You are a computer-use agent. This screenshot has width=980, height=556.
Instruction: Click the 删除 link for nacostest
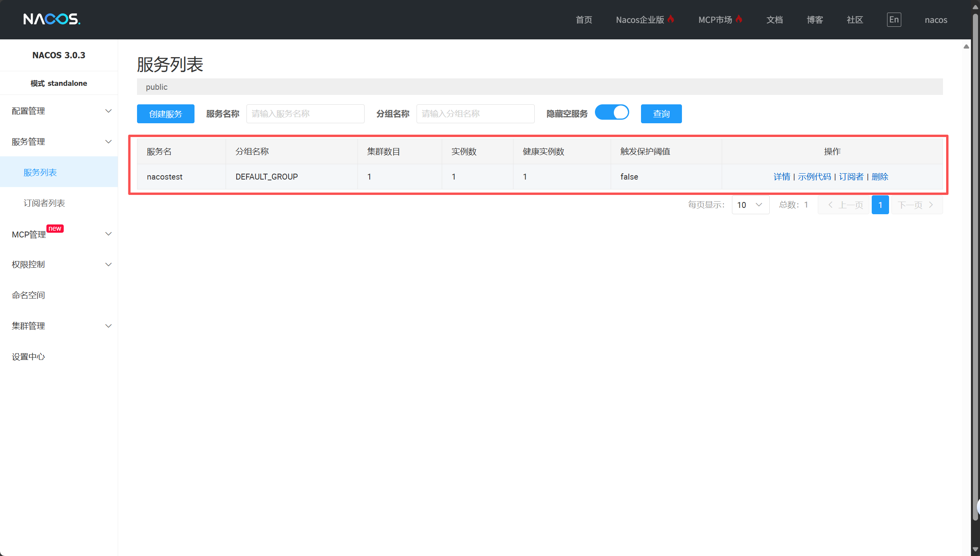[x=880, y=177]
